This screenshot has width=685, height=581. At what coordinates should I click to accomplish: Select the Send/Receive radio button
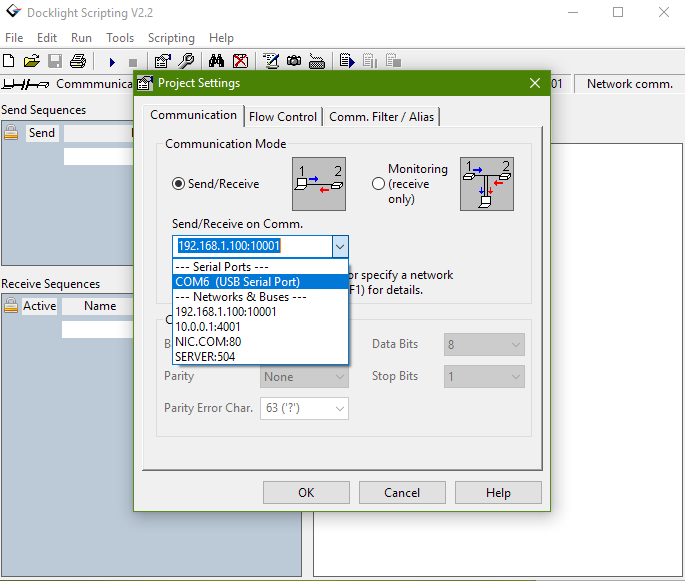click(x=178, y=184)
